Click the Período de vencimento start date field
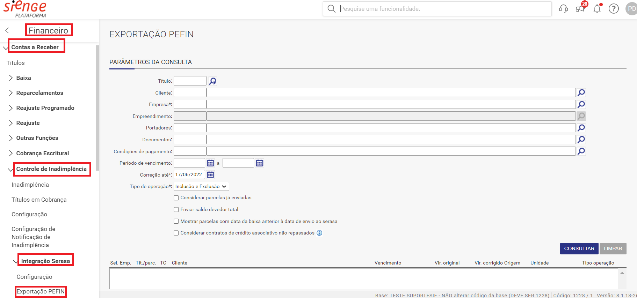644x298 pixels. pos(189,163)
